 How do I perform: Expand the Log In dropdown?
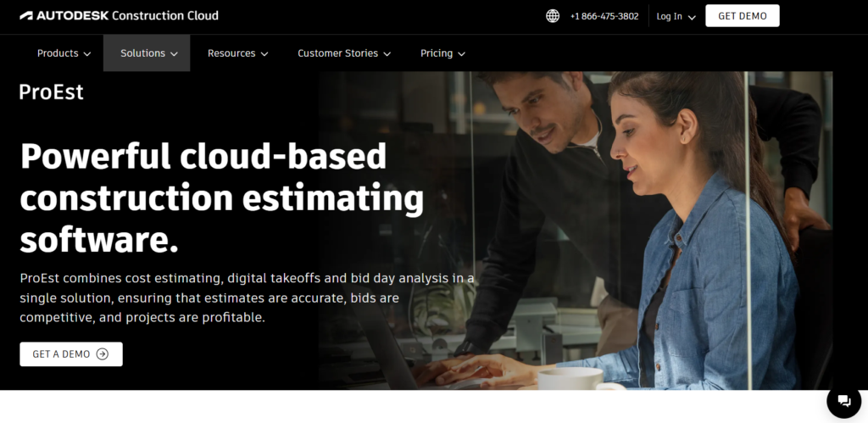(676, 17)
